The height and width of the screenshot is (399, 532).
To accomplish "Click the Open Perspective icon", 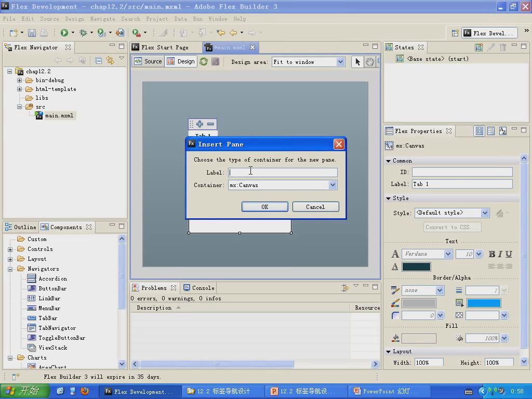I will (455, 33).
